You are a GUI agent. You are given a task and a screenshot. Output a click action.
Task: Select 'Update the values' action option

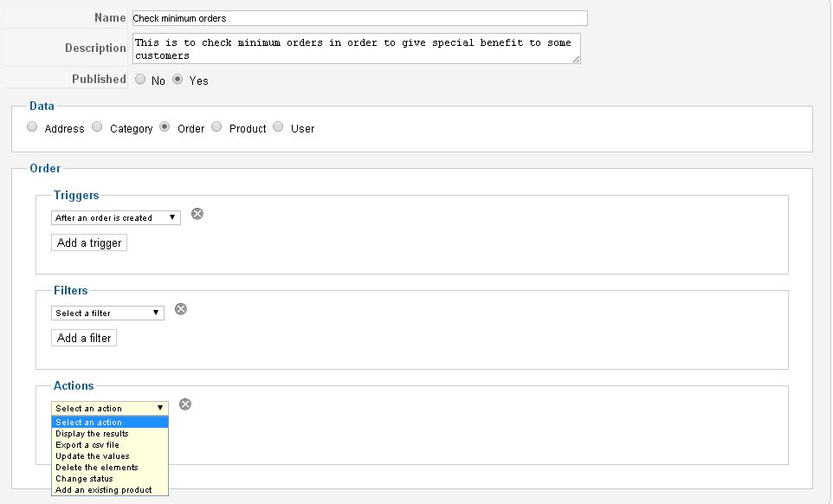[x=92, y=456]
